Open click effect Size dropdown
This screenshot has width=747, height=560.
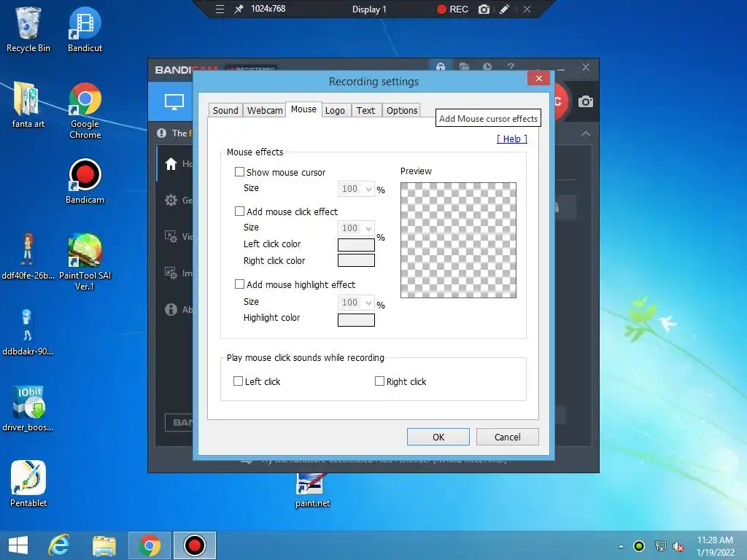pos(356,228)
